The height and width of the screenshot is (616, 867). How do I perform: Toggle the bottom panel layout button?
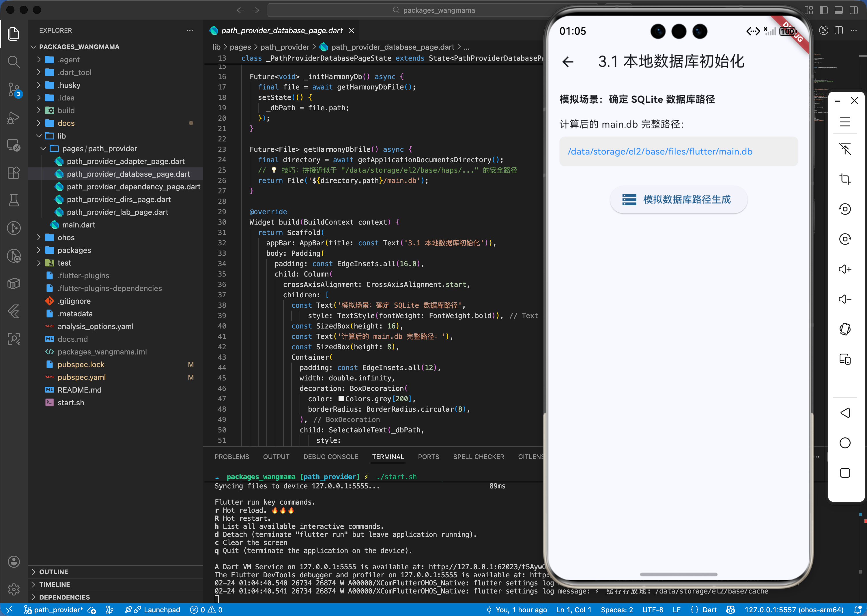pyautogui.click(x=838, y=10)
